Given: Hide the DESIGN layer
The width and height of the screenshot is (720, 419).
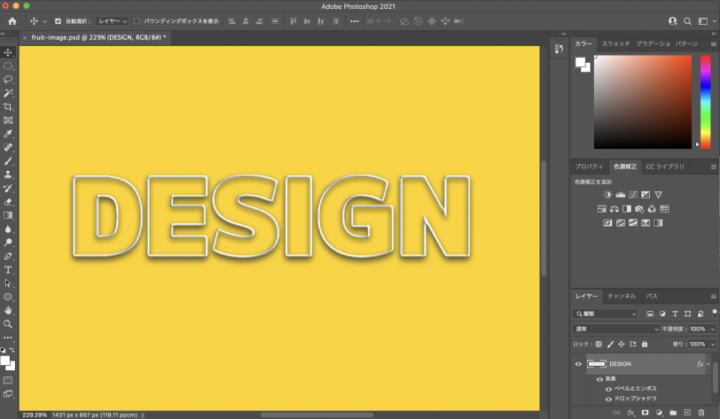Looking at the screenshot, I should 578,364.
